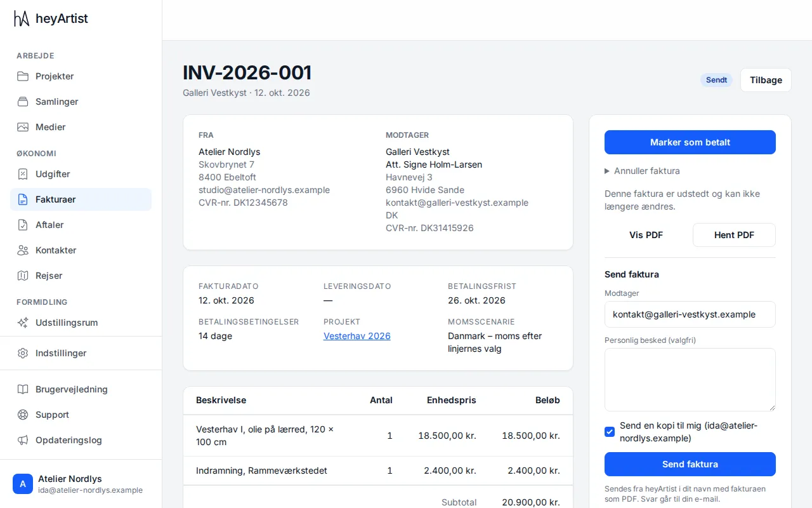Click the Opdateringslog megaphone icon
The width and height of the screenshot is (812, 508).
[23, 440]
